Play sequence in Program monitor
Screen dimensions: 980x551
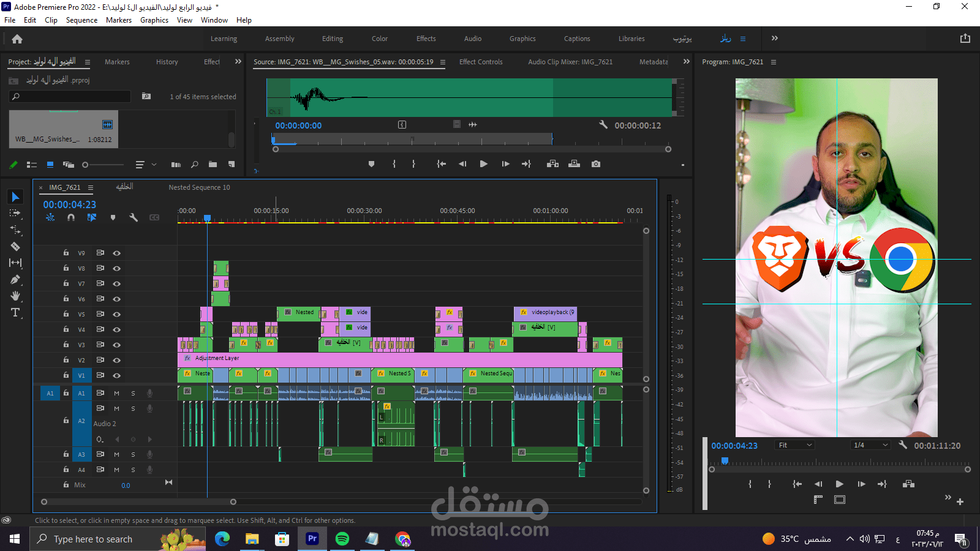840,484
